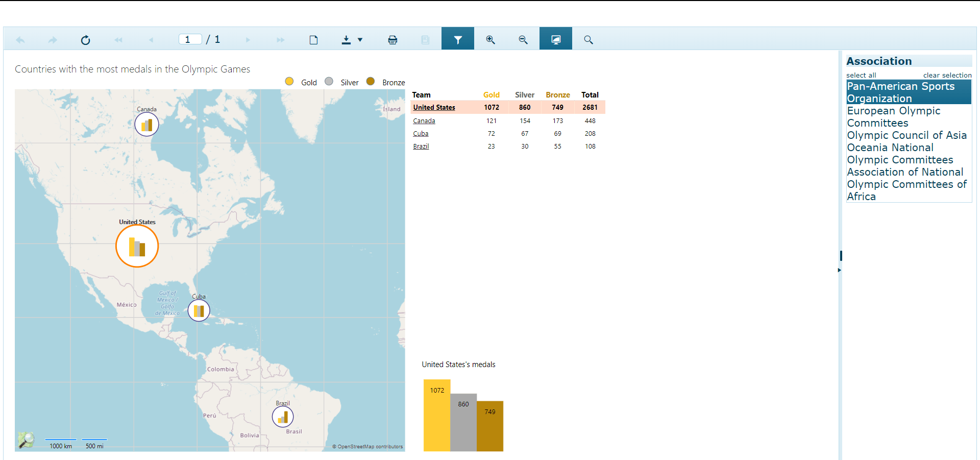Open the Brazil team link
The height and width of the screenshot is (460, 980).
pyautogui.click(x=421, y=147)
